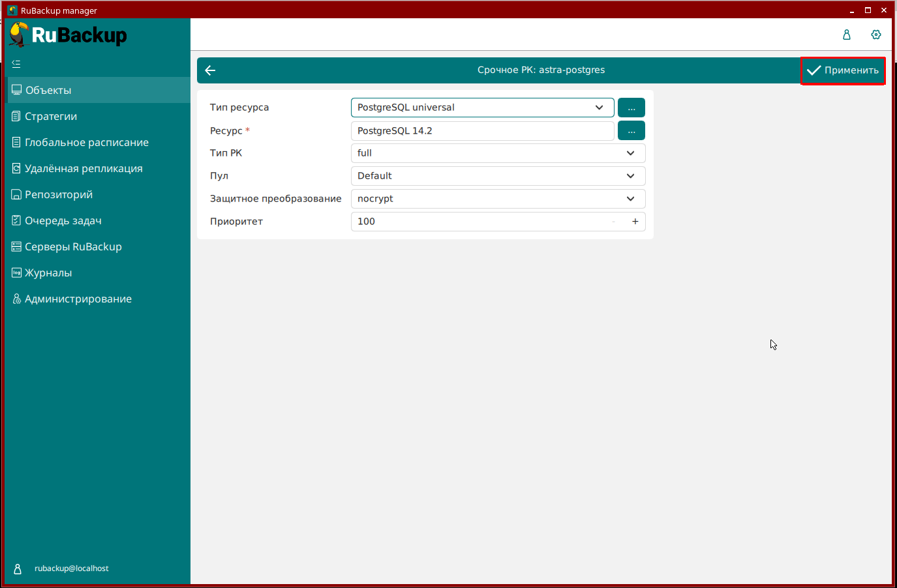This screenshot has height=588, width=897.
Task: Click the Журналы log icon
Action: (16, 272)
